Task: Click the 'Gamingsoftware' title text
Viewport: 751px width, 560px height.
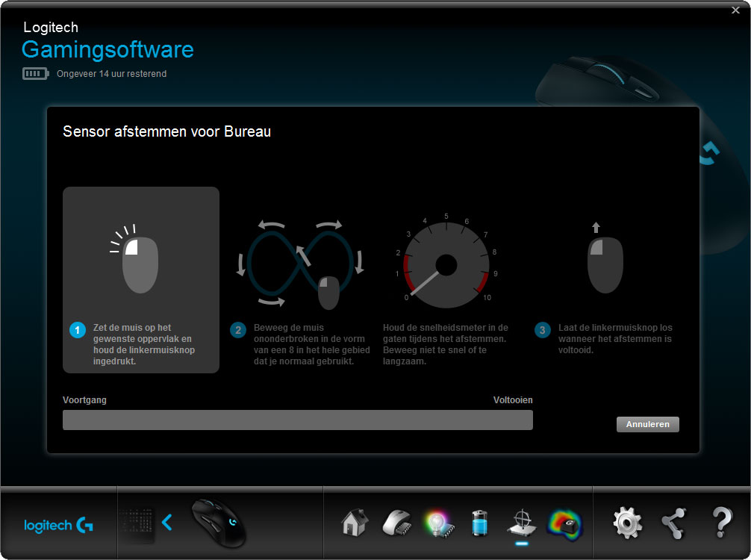Action: (x=107, y=50)
